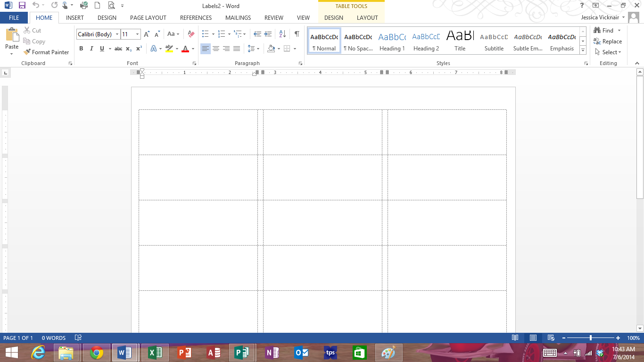The image size is (644, 362).
Task: Open the Font Color dropdown arrow
Action: 192,49
